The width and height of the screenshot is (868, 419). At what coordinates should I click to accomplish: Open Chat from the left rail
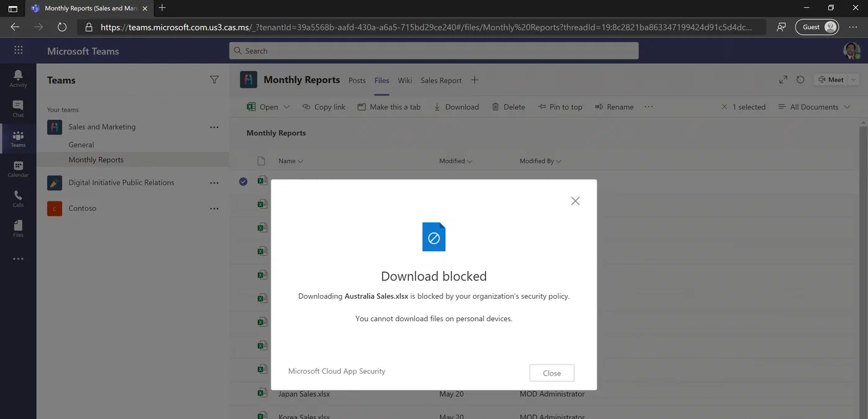point(18,108)
